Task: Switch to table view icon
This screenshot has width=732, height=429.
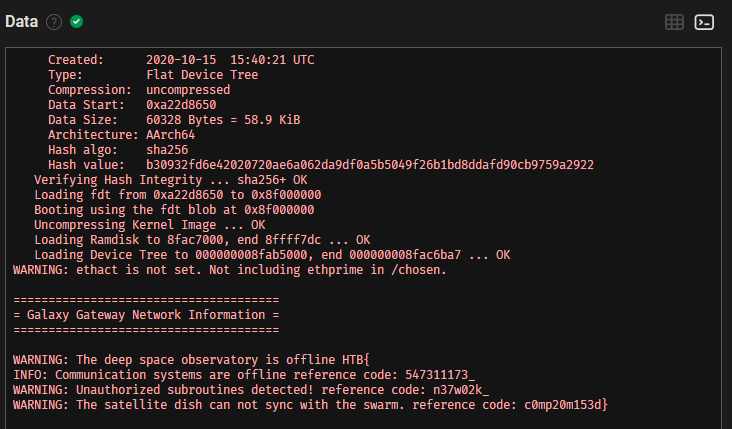Action: click(x=674, y=22)
